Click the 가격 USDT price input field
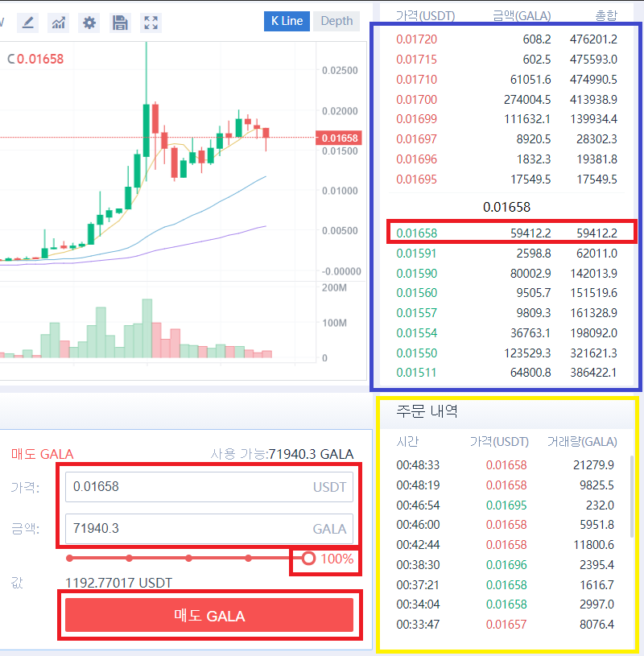 pyautogui.click(x=209, y=486)
